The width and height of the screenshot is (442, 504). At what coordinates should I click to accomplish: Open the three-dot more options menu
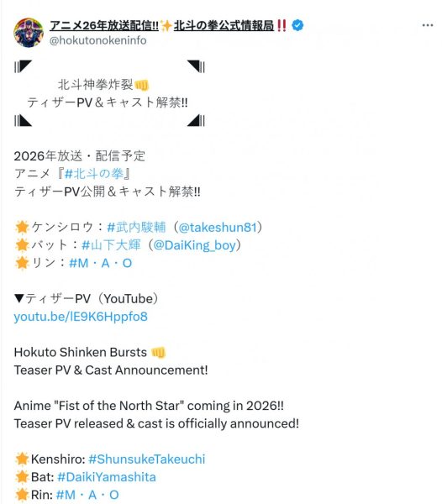point(427,25)
